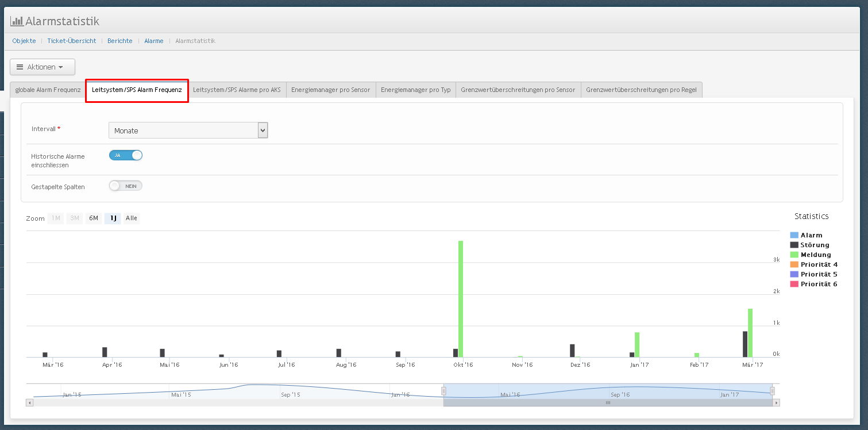Screen dimensions: 868x430
Task: Toggle Priorität 4 legend entry
Action: [x=814, y=264]
